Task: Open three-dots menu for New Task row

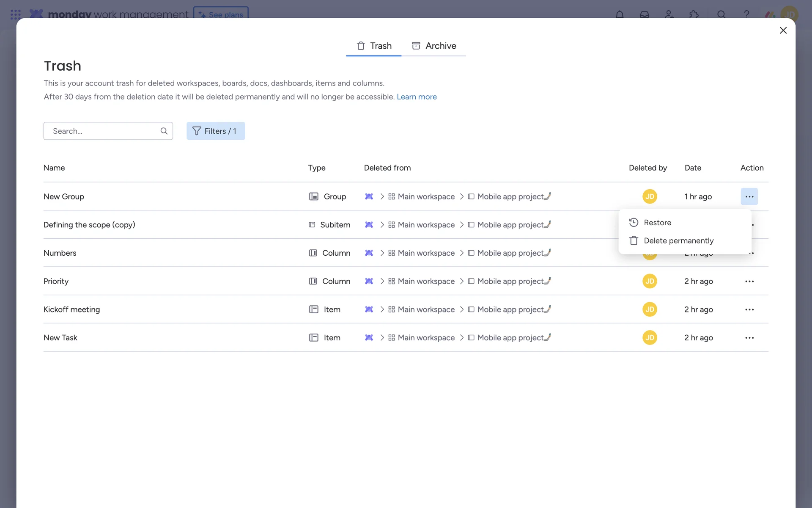Action: pos(749,338)
